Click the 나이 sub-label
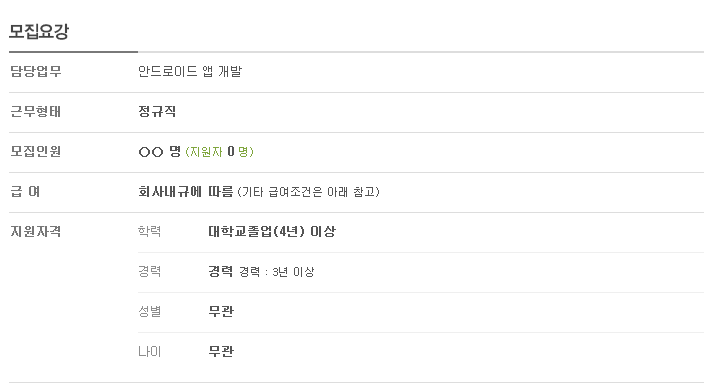The height and width of the screenshot is (388, 718). click(x=149, y=351)
